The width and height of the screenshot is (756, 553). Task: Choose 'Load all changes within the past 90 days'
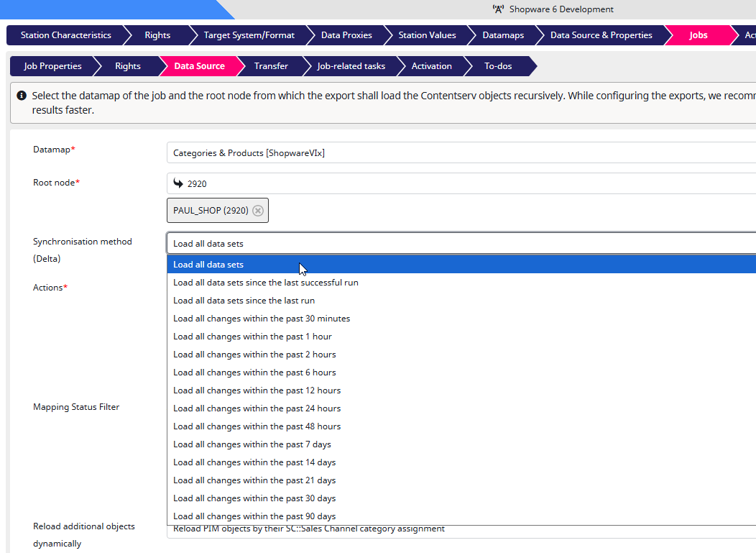pyautogui.click(x=254, y=516)
